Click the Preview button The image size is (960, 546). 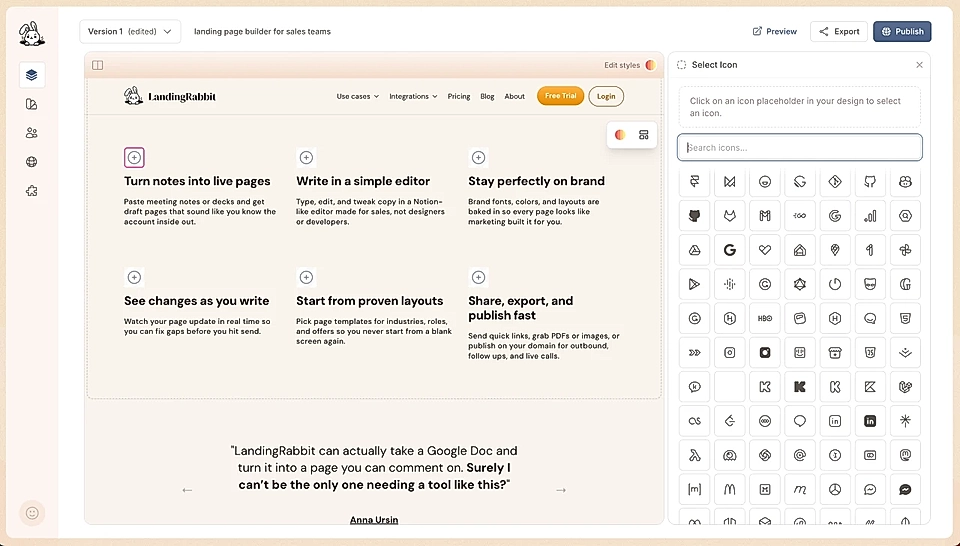pos(774,31)
